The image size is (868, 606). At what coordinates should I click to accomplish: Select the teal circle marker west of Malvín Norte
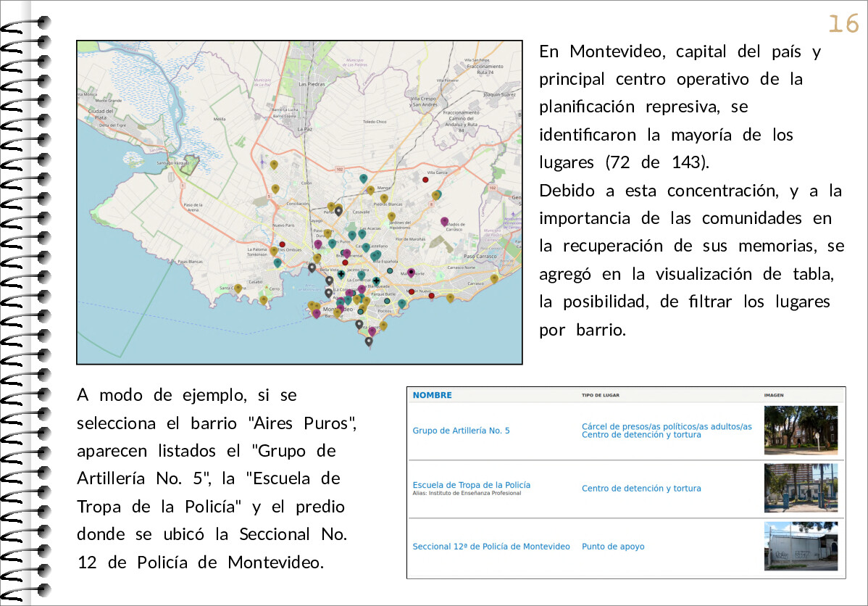[390, 271]
